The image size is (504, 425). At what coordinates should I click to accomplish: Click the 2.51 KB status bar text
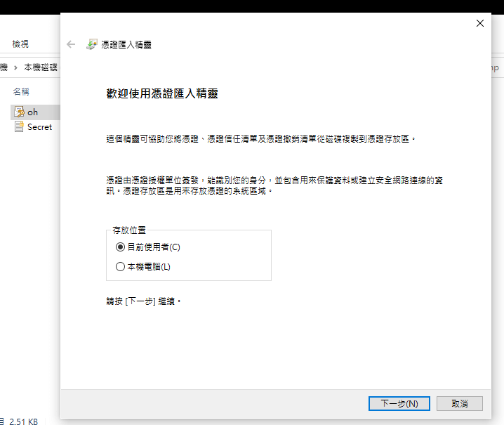(x=23, y=421)
